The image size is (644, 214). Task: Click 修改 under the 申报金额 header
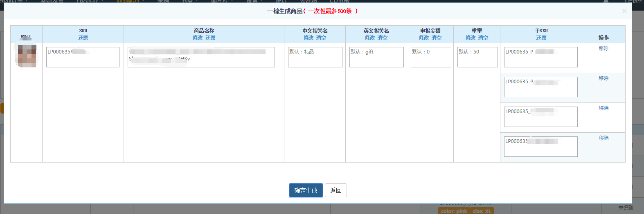pos(424,38)
